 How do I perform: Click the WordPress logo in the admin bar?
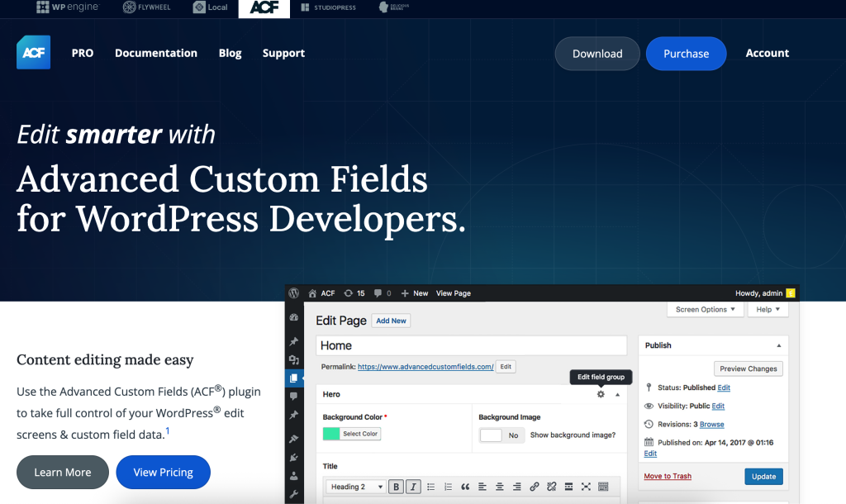[x=295, y=292]
